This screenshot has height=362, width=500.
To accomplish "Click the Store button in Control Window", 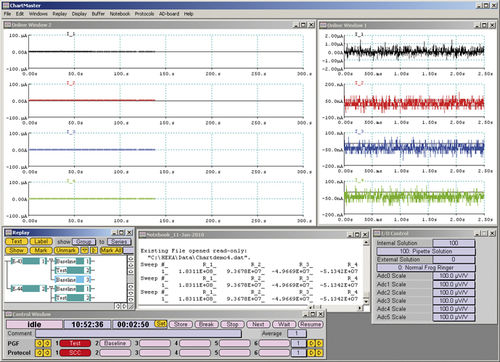I will pos(181,324).
